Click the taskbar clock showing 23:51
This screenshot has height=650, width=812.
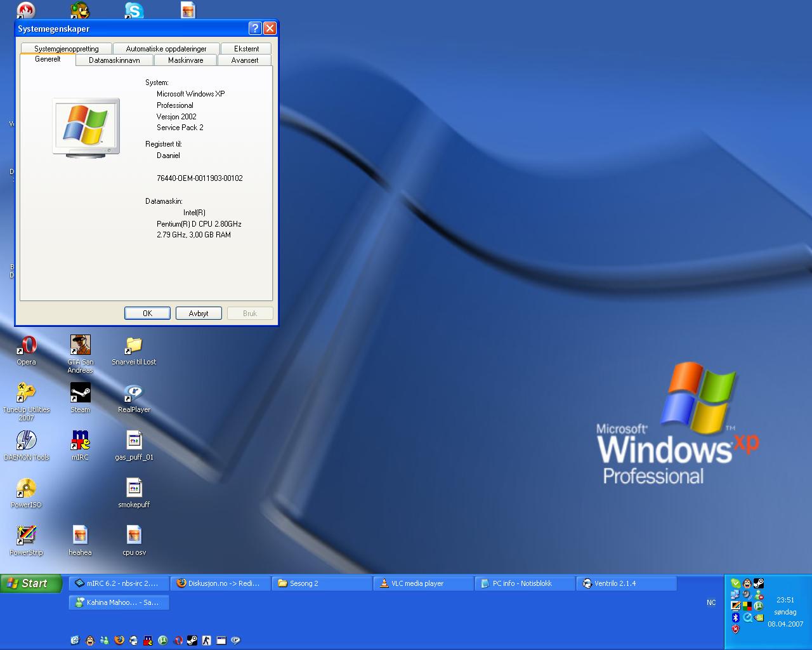[x=785, y=600]
